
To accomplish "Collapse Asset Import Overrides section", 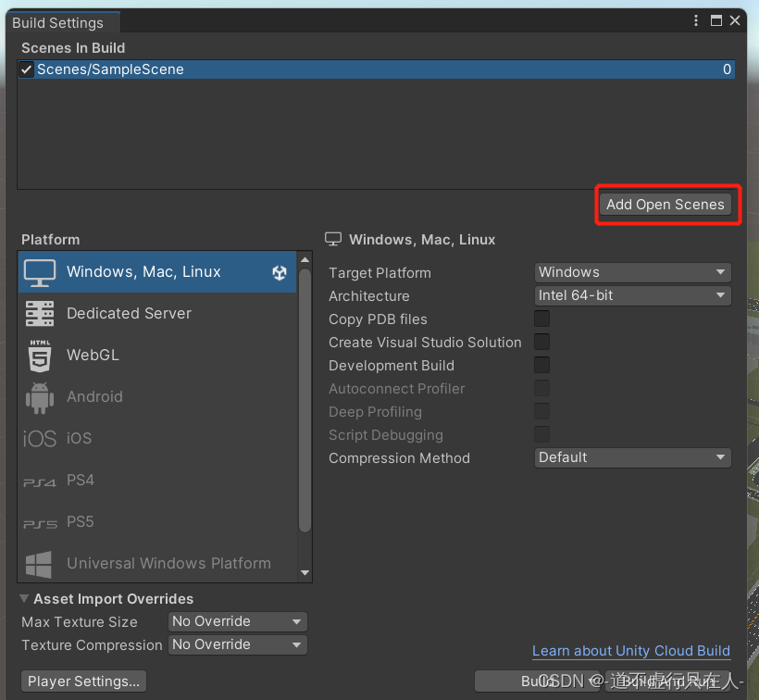I will coord(24,599).
